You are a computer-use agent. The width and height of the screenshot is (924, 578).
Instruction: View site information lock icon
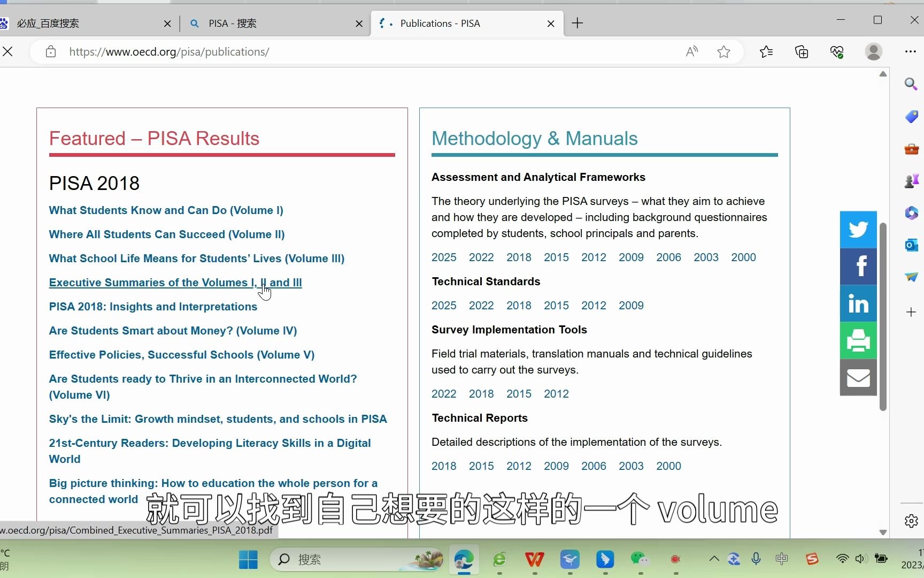[51, 51]
